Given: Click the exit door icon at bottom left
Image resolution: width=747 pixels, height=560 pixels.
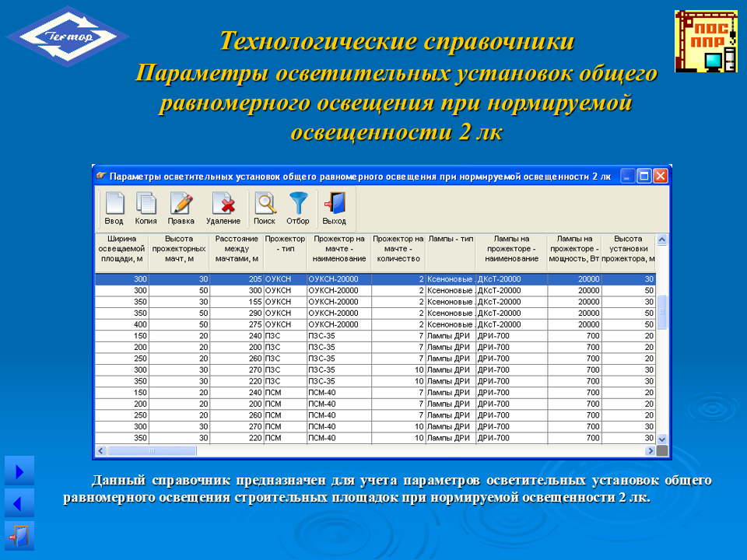Looking at the screenshot, I should pos(19,536).
